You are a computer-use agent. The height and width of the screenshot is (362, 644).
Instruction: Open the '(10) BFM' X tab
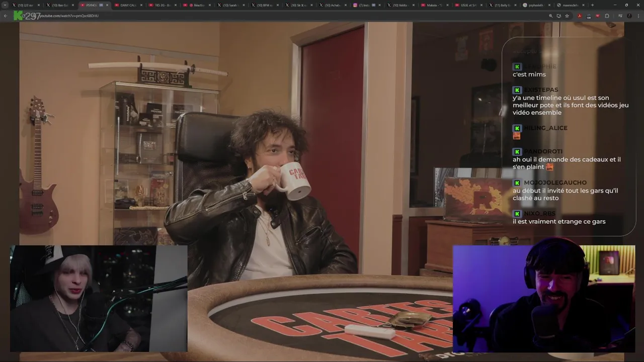click(265, 5)
